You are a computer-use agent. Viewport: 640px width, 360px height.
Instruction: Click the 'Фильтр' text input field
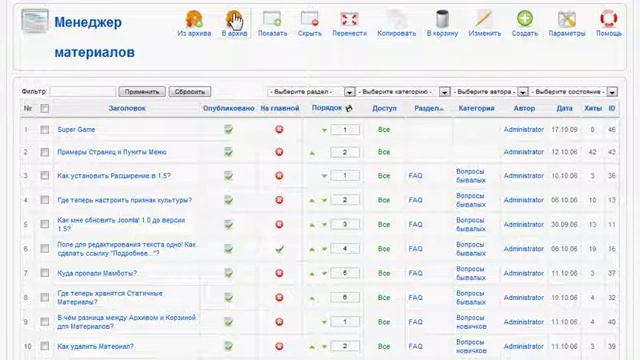click(83, 91)
